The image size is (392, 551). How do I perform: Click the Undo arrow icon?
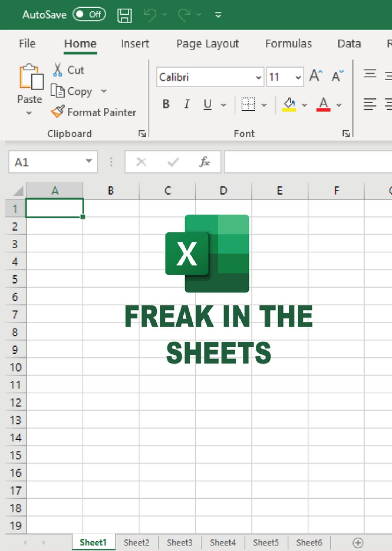pos(150,15)
